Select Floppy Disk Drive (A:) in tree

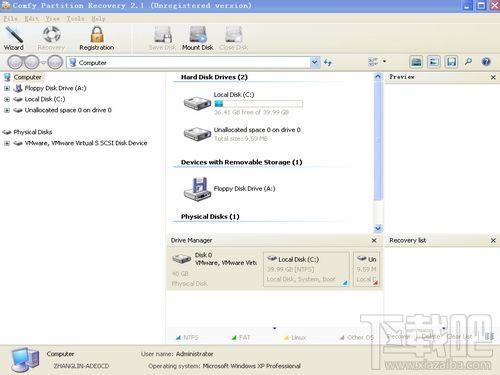pyautogui.click(x=55, y=88)
